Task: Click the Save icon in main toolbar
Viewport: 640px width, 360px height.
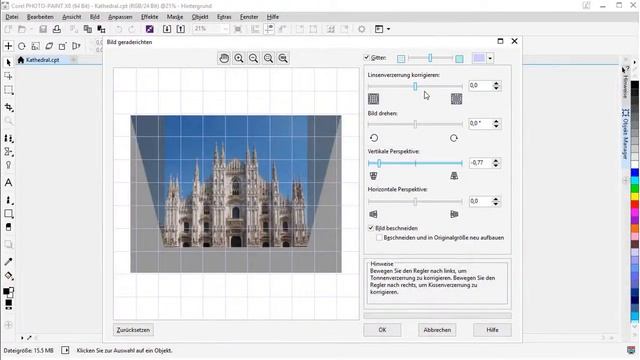Action: [x=43, y=29]
